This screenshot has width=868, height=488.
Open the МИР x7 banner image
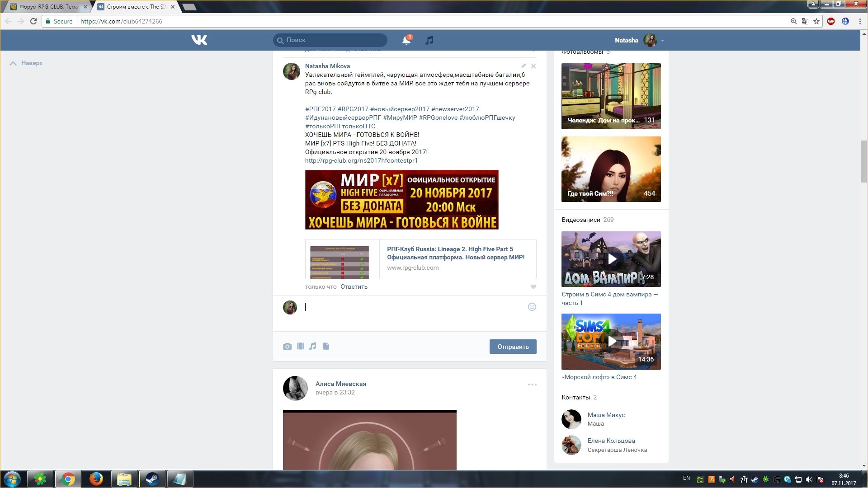[402, 200]
